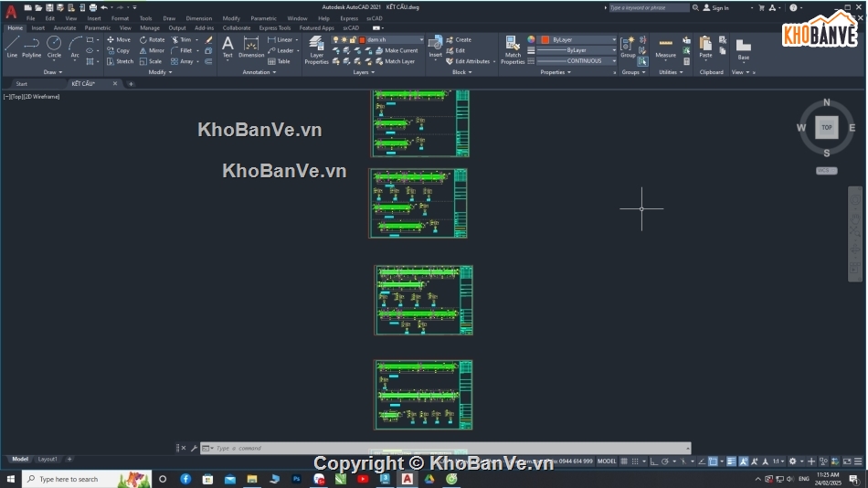Screen dimensions: 868x488
Task: Click the Scale tool
Action: [x=151, y=61]
